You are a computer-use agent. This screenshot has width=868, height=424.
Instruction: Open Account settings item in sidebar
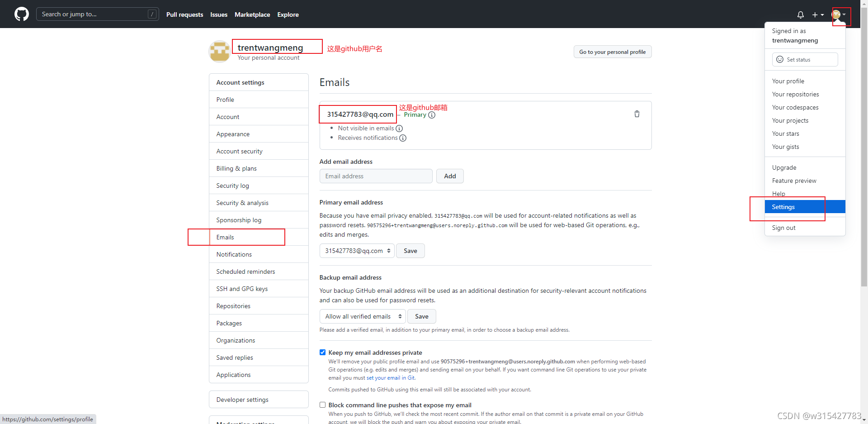[x=259, y=117]
